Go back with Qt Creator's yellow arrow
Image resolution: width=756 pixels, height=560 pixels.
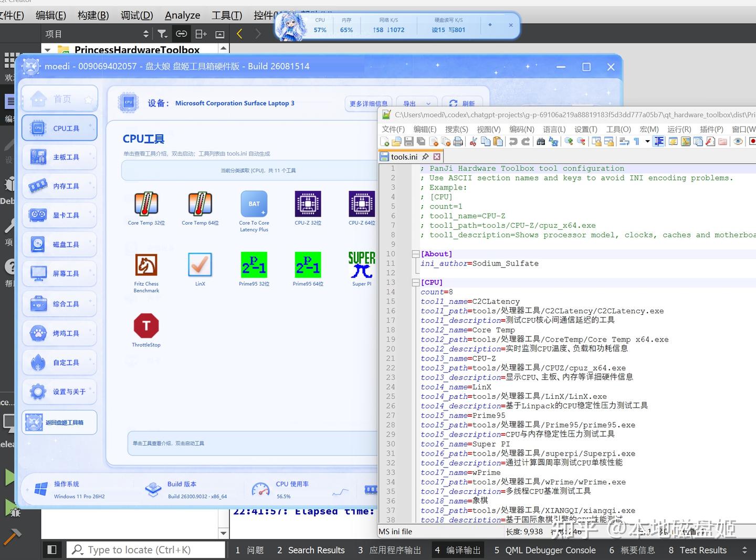[x=239, y=34]
